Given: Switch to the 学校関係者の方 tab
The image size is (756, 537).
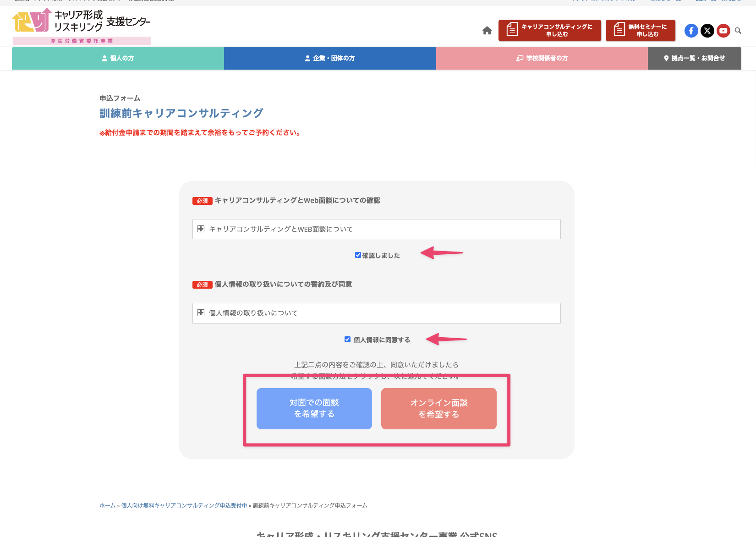Looking at the screenshot, I should coord(542,58).
